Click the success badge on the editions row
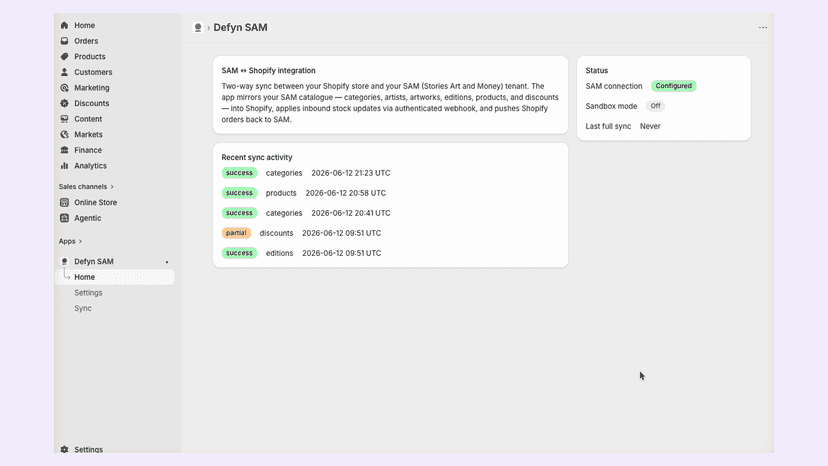 [x=239, y=253]
